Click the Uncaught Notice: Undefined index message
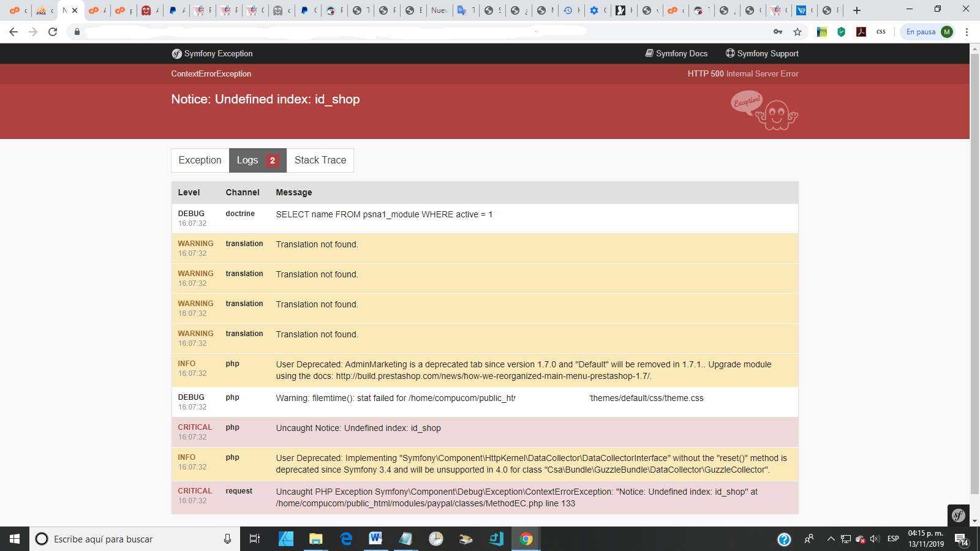Image resolution: width=980 pixels, height=551 pixels. [358, 428]
